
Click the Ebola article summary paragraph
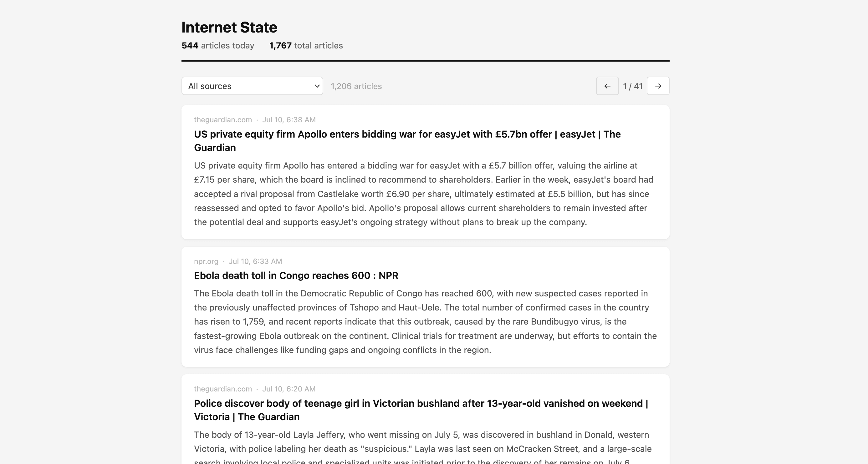[x=425, y=321]
